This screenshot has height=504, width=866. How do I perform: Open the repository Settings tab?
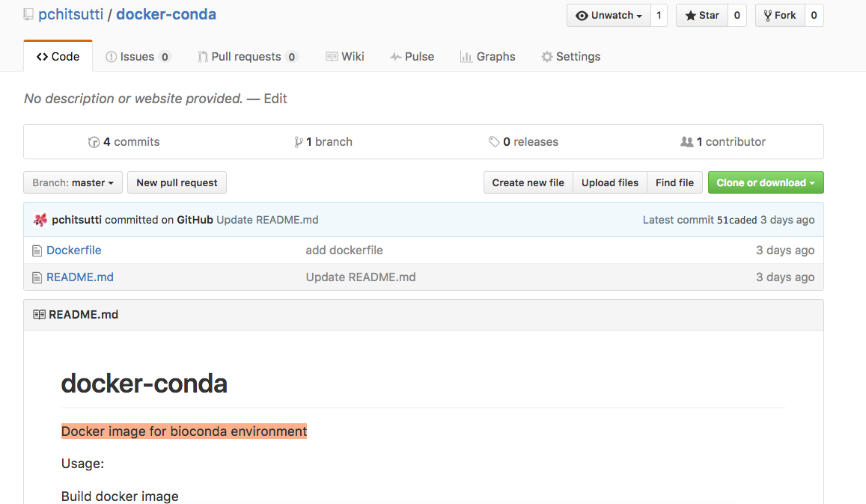pos(570,56)
